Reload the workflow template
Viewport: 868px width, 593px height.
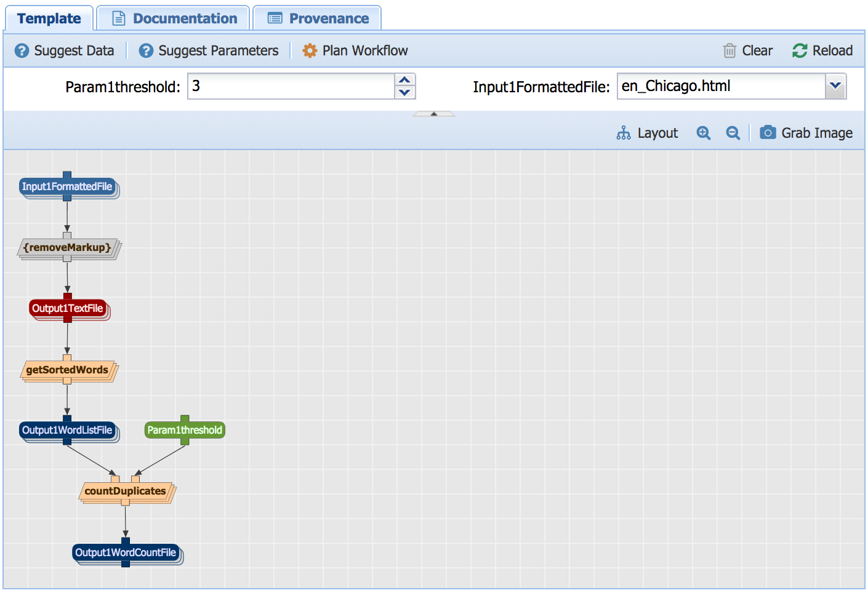point(822,50)
